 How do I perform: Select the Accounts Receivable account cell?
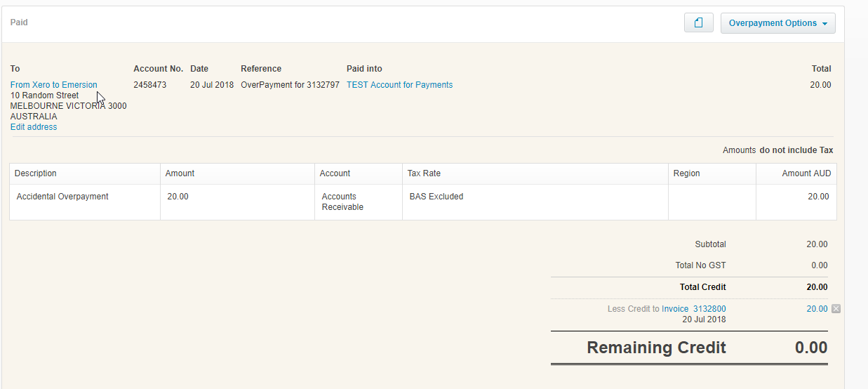tap(342, 202)
